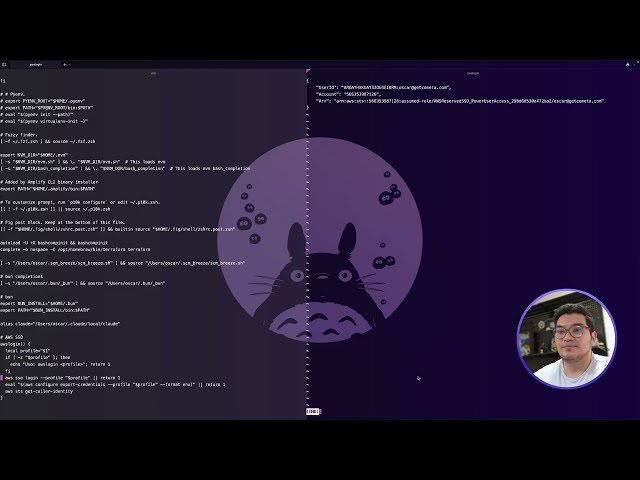
Task: Click the "Fig post block" comment line
Action: click(62, 222)
